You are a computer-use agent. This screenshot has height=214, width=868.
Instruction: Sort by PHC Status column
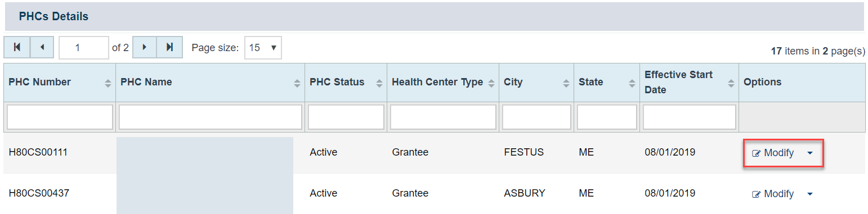point(379,83)
